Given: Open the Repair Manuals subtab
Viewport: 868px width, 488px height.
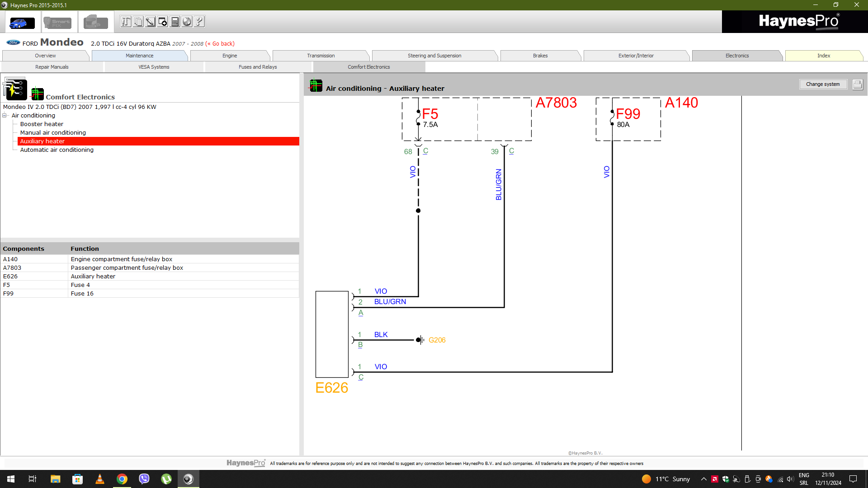Looking at the screenshot, I should pyautogui.click(x=52, y=67).
